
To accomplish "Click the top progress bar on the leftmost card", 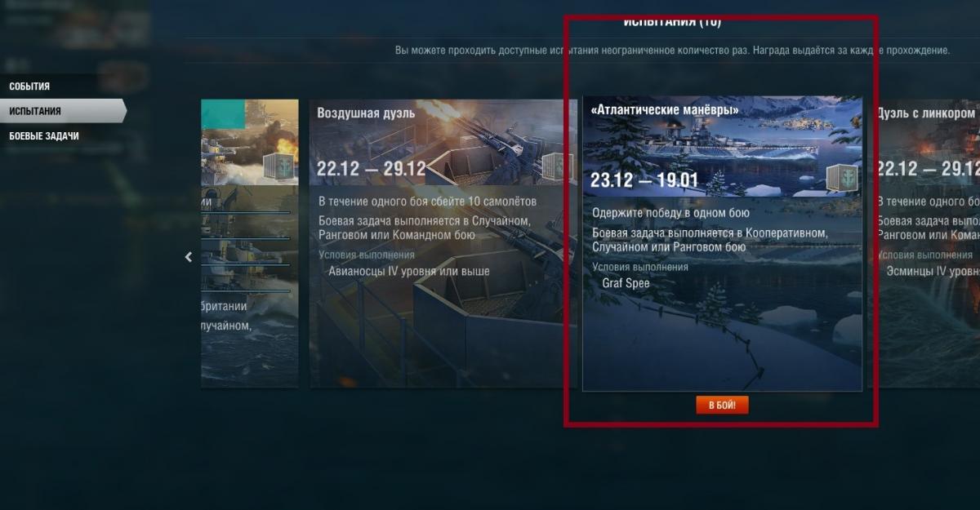I will pos(245,213).
